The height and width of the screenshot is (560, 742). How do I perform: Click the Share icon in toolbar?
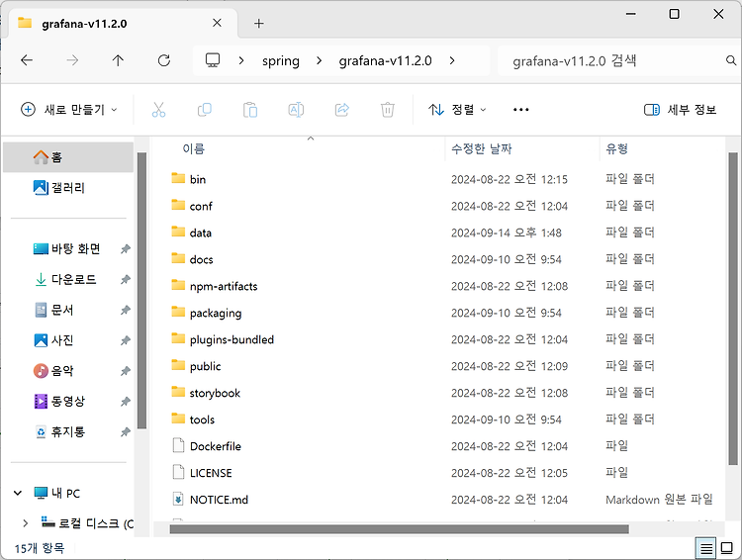click(341, 110)
